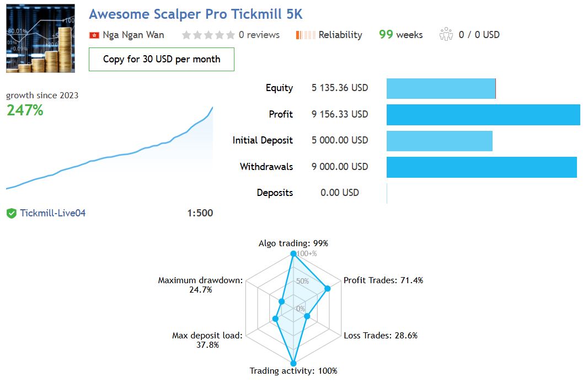Click the Reliability bars icon
588x382 pixels.
pos(306,35)
